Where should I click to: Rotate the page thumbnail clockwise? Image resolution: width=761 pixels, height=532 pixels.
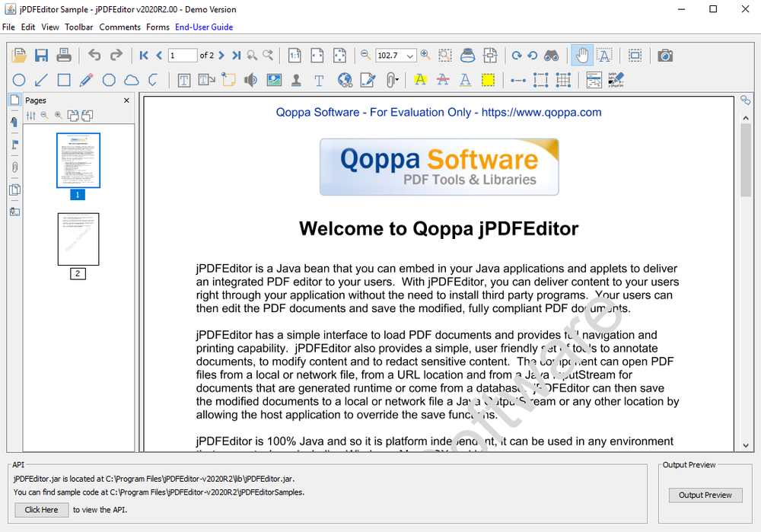pyautogui.click(x=73, y=115)
